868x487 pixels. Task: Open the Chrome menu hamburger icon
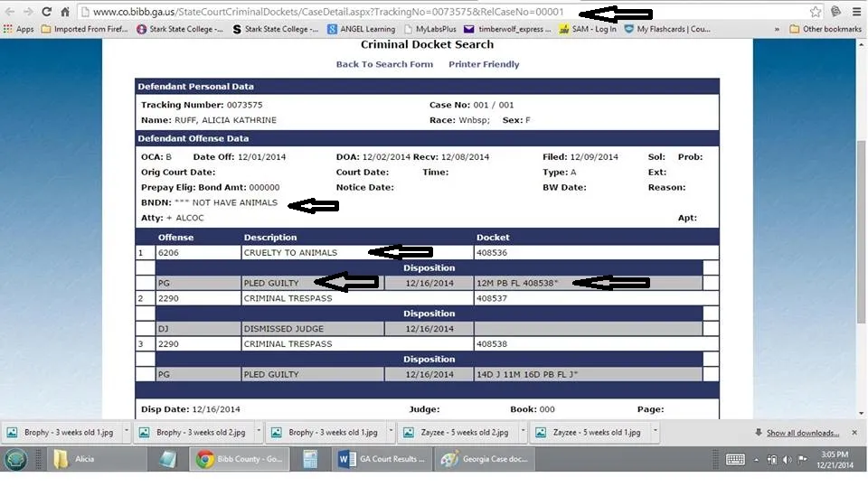pyautogui.click(x=856, y=12)
